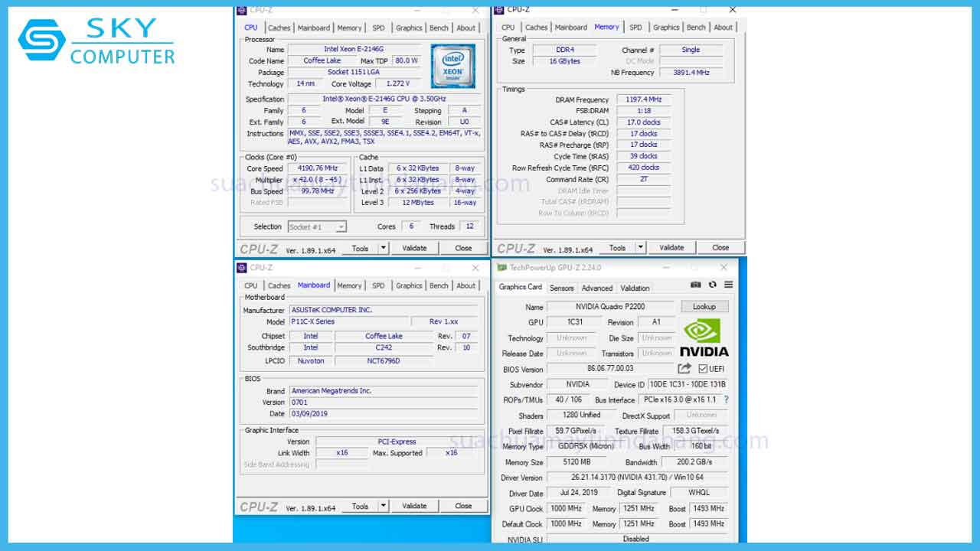Click the Lookup button in GPU-Z

(x=704, y=305)
